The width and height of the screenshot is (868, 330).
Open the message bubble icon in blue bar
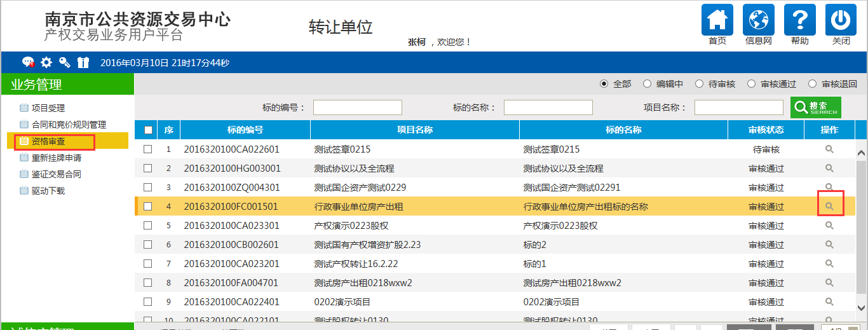click(28, 62)
